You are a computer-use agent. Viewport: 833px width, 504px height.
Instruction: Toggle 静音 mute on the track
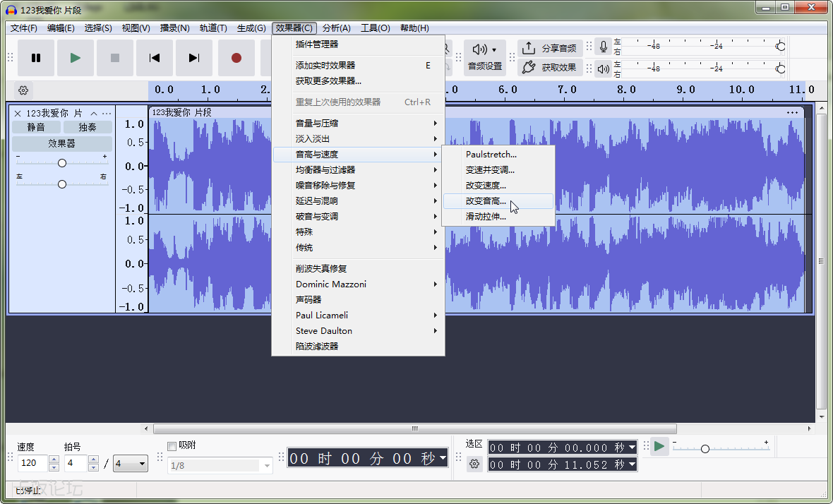(36, 128)
